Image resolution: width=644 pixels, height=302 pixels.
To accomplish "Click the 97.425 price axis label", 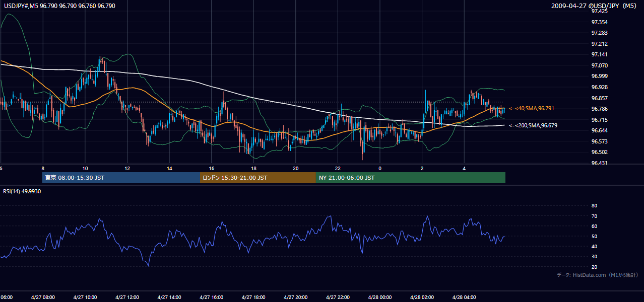I will coord(600,11).
